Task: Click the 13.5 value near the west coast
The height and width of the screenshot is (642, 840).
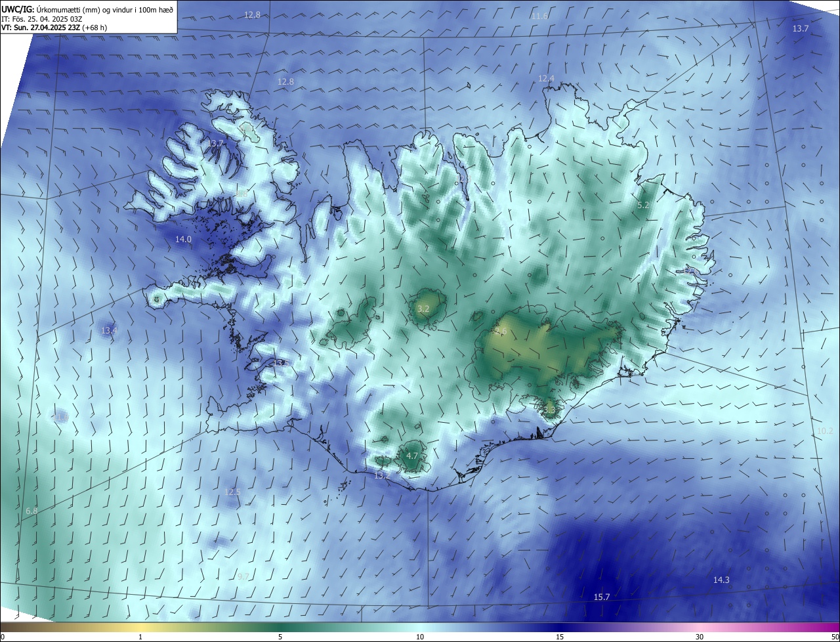Action: click(280, 363)
